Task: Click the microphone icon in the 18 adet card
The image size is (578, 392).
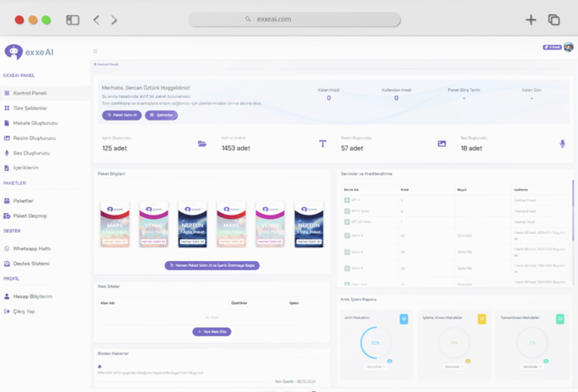Action: coord(563,144)
